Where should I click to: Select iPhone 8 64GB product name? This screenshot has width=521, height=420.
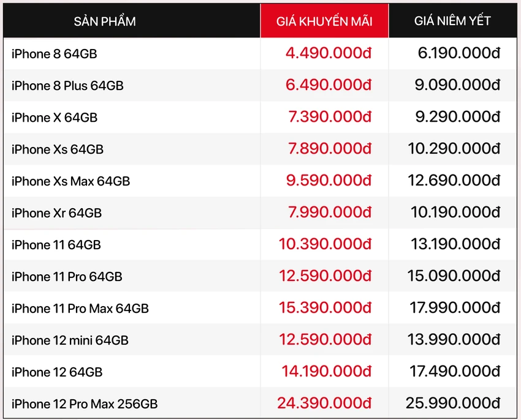tap(54, 54)
